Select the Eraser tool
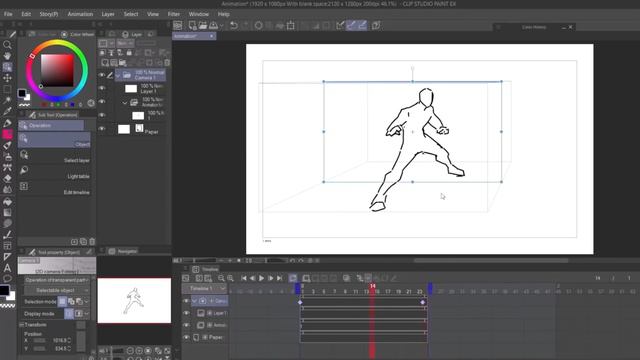This screenshot has width=640, height=360. (x=7, y=178)
